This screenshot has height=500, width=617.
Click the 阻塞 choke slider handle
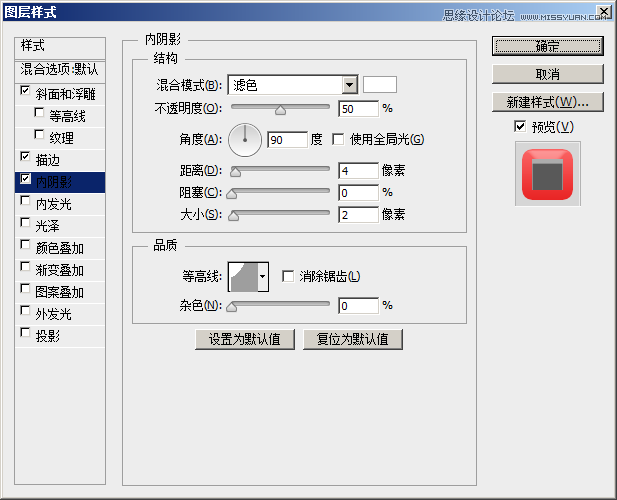point(232,194)
